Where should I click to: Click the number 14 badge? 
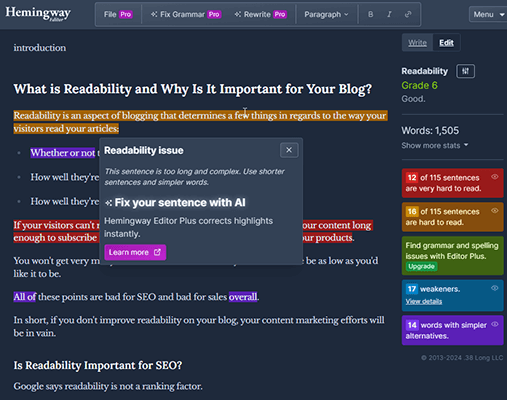pyautogui.click(x=412, y=325)
